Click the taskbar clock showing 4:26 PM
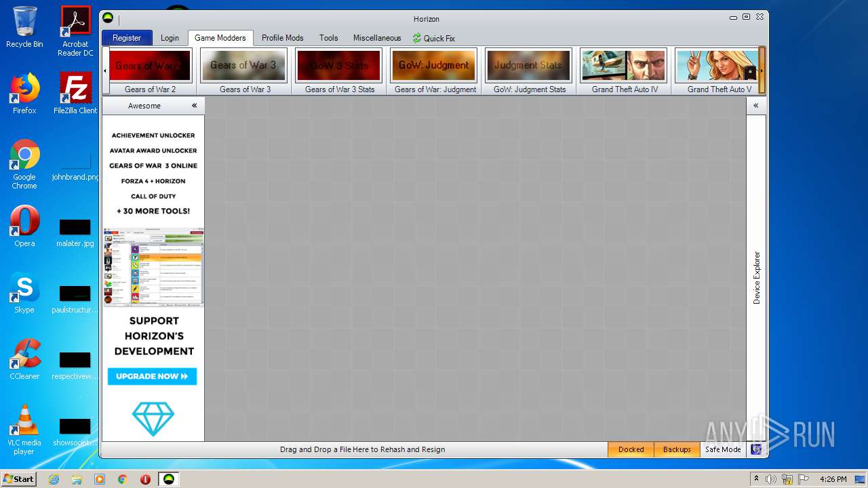This screenshot has height=488, width=868. pos(833,479)
